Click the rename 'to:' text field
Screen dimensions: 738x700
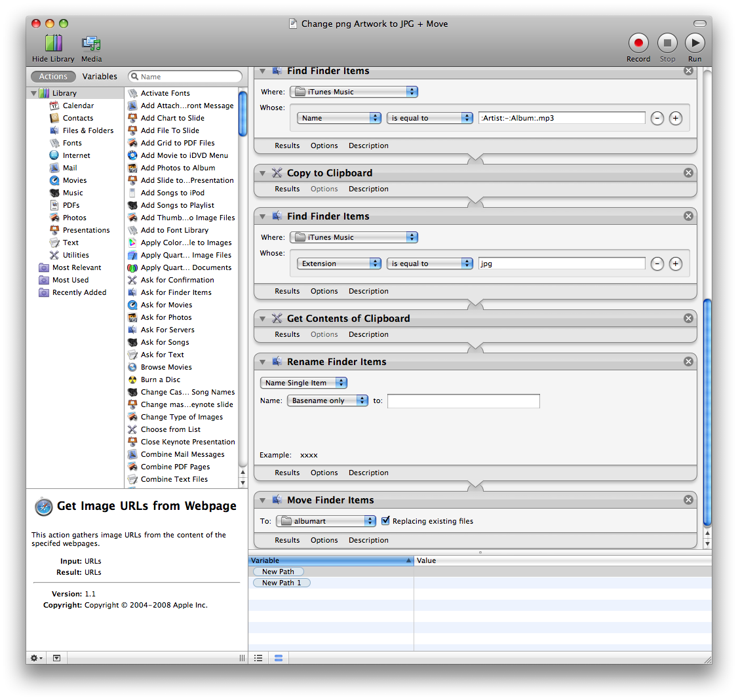[463, 401]
